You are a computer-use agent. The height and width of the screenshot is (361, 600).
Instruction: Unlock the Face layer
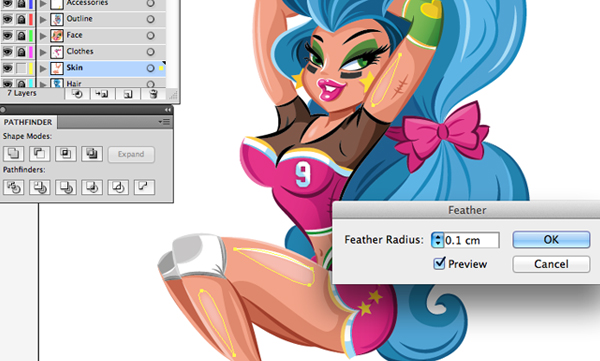21,36
